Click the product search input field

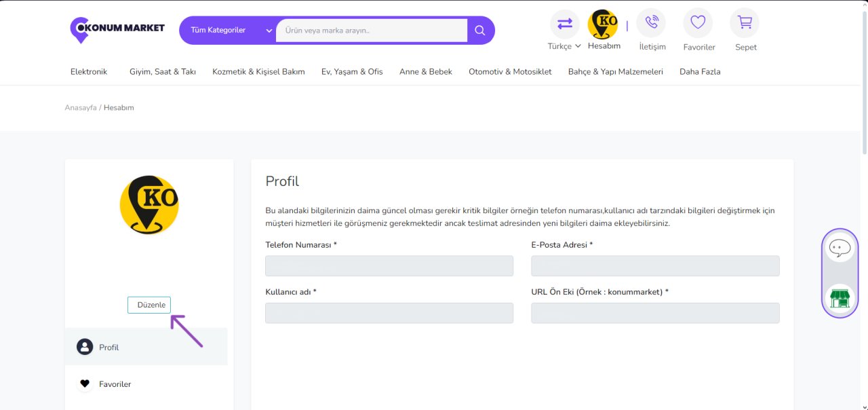pyautogui.click(x=372, y=31)
